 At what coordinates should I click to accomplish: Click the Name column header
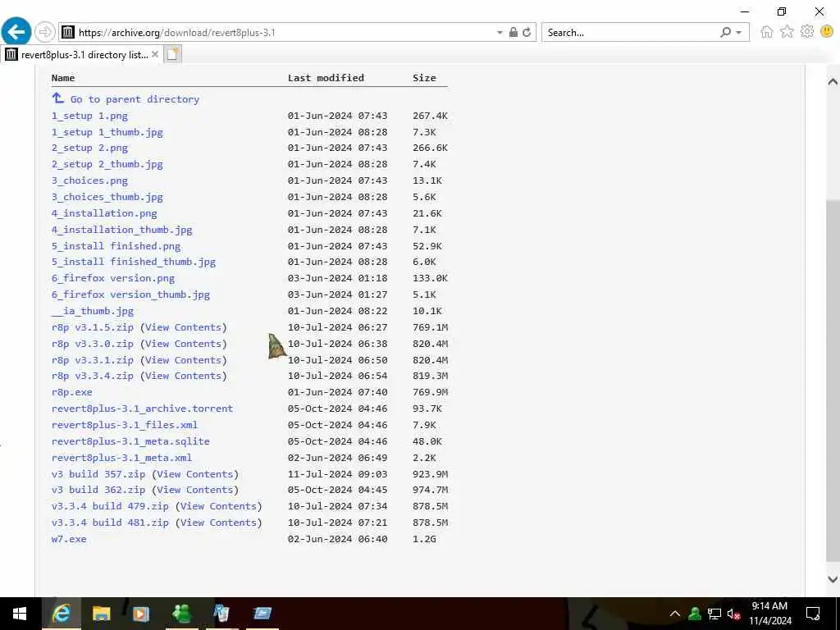(x=62, y=78)
